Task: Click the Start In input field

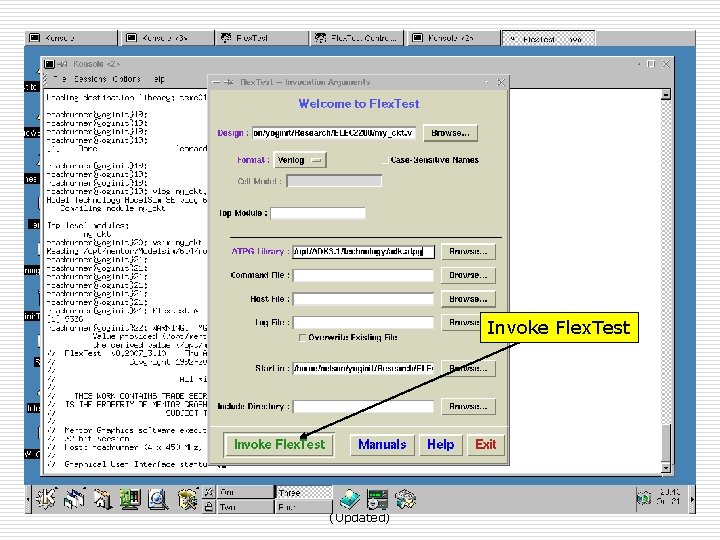Action: pyautogui.click(x=363, y=368)
